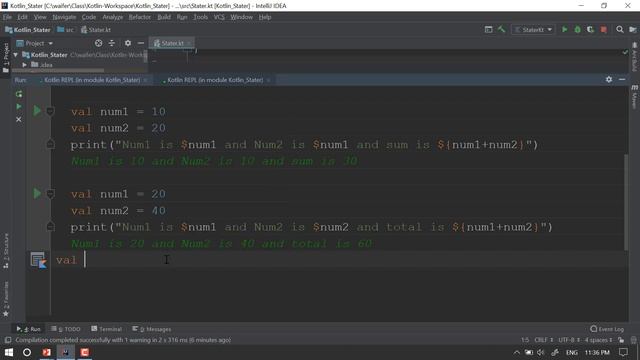Click the CRLF line separator selector
Viewport: 640px width, 360px height.
544,340
